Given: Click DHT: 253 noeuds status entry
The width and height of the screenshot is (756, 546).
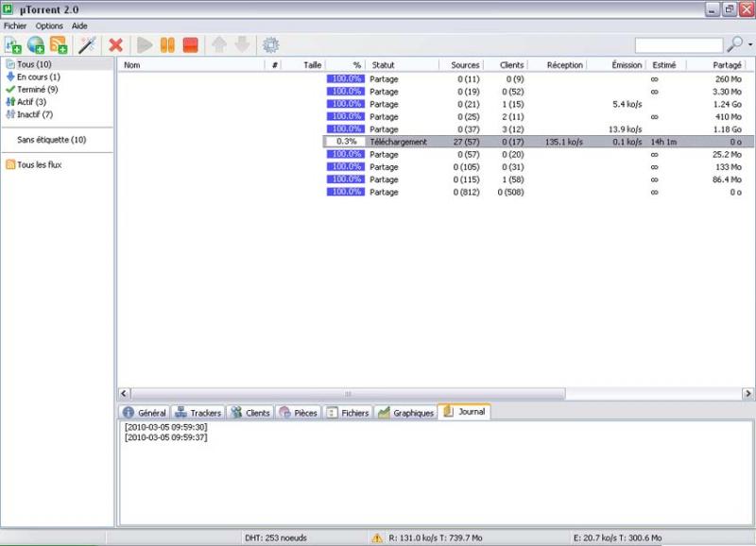Looking at the screenshot, I should [276, 537].
